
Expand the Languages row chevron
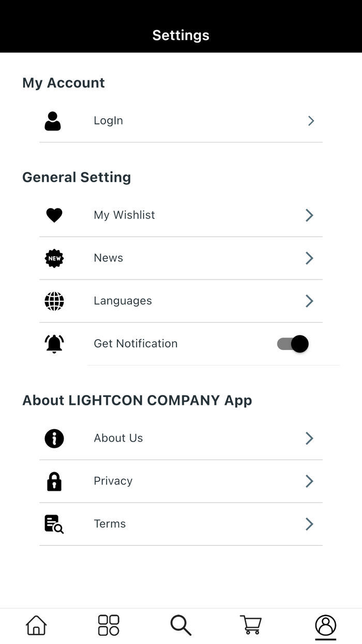(309, 301)
